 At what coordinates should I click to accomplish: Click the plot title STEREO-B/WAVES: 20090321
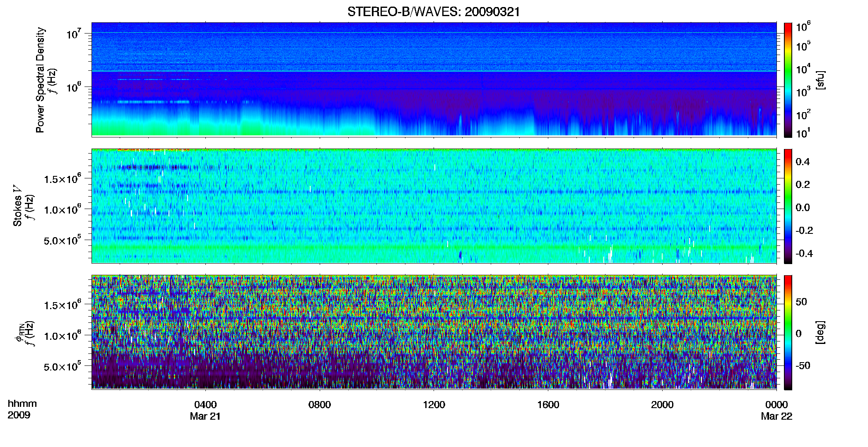[x=434, y=12]
